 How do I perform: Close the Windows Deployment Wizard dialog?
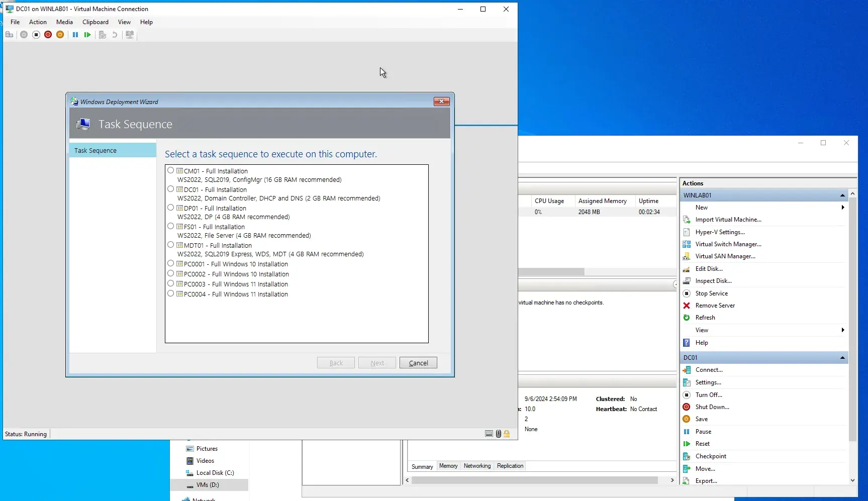[441, 102]
